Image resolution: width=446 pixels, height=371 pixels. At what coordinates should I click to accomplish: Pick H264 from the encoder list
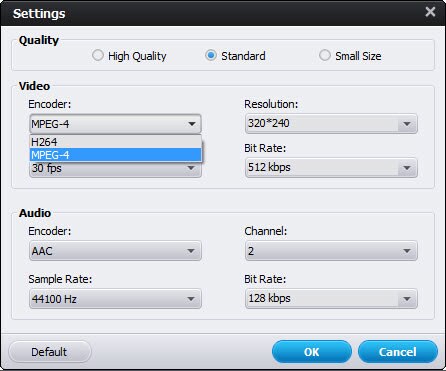[115, 142]
